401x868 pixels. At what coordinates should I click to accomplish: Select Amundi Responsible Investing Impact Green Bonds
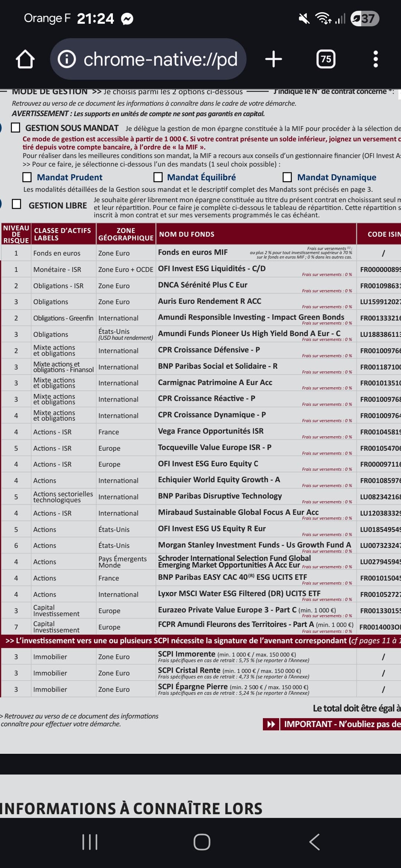(251, 317)
